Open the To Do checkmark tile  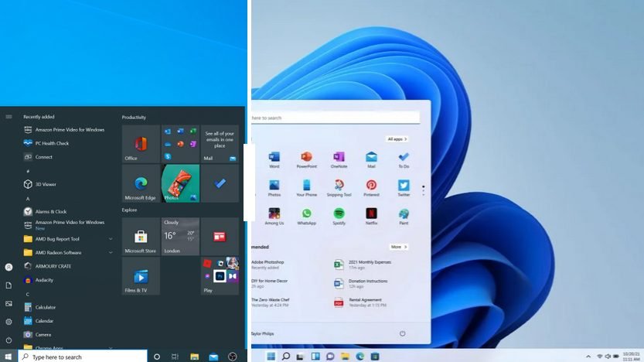[x=220, y=183]
